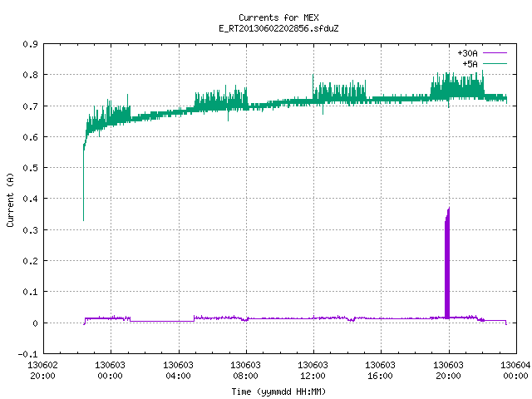Click the 'Current (A)' y-axis label

click(10, 199)
